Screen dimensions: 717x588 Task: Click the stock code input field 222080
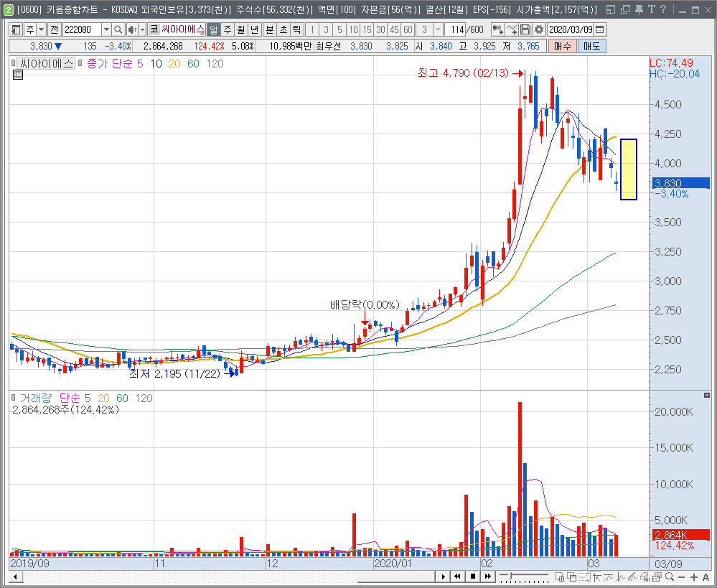coord(82,29)
